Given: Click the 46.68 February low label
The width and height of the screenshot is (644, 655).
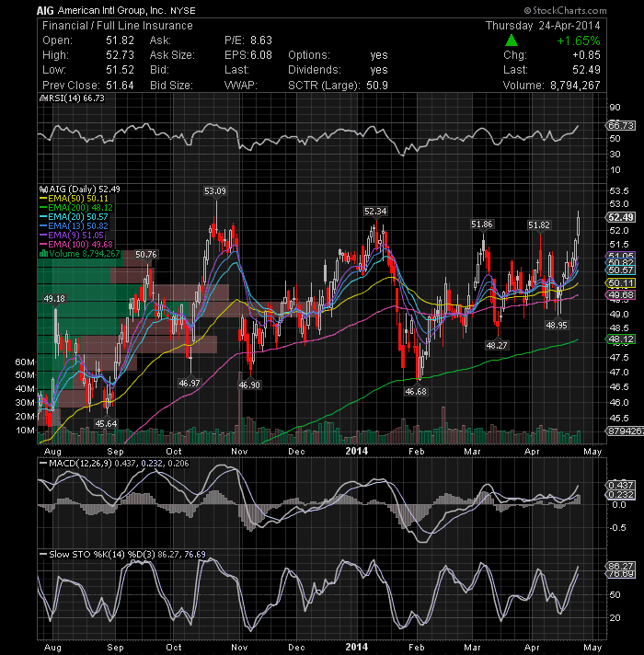Looking at the screenshot, I should 416,392.
